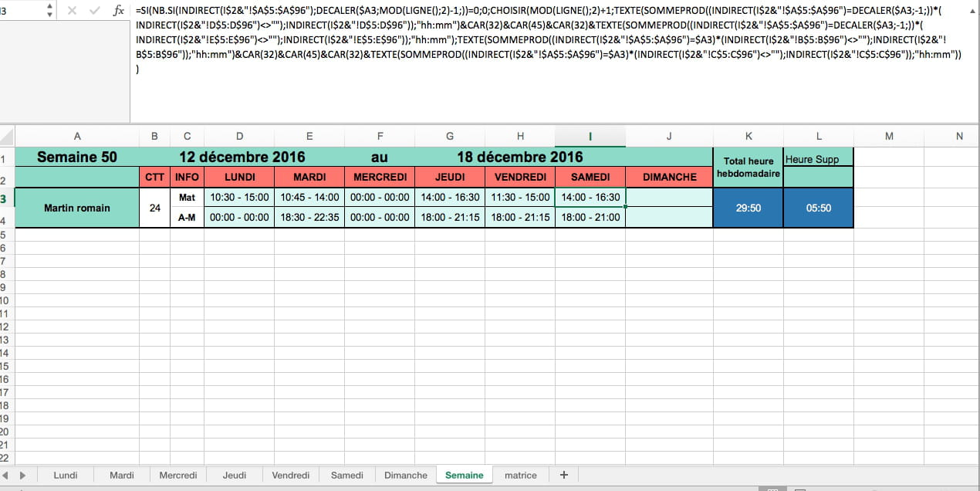Switch to the Vendredi sheet tab
Image resolution: width=980 pixels, height=491 pixels.
tap(291, 475)
